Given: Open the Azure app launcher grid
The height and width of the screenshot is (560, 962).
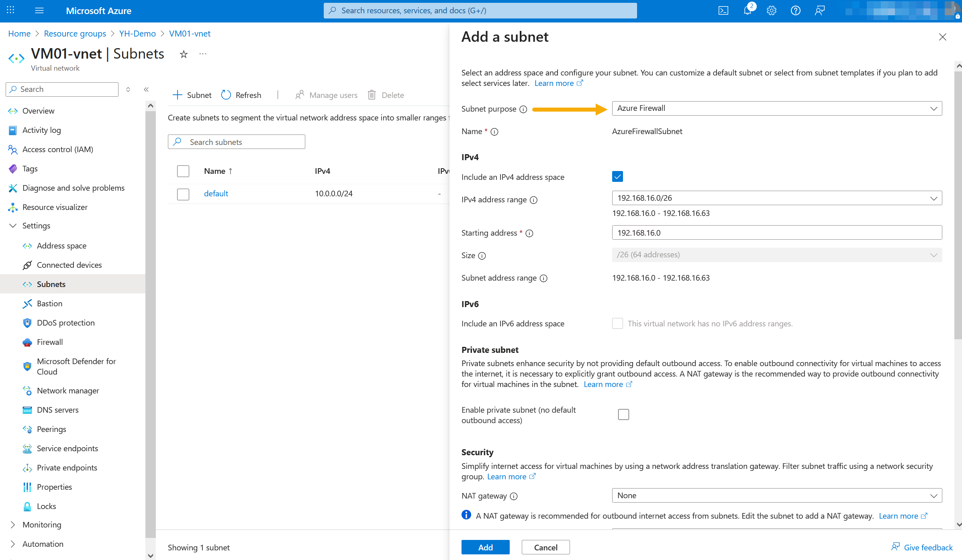Looking at the screenshot, I should point(11,10).
